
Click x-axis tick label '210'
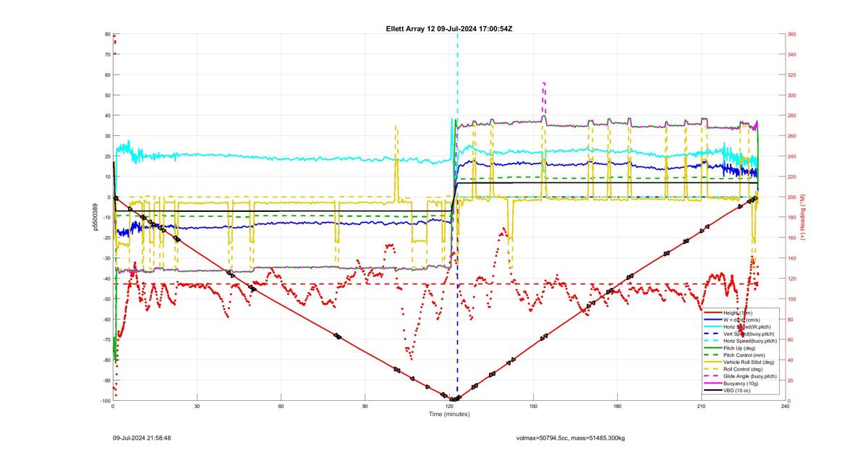coord(701,407)
